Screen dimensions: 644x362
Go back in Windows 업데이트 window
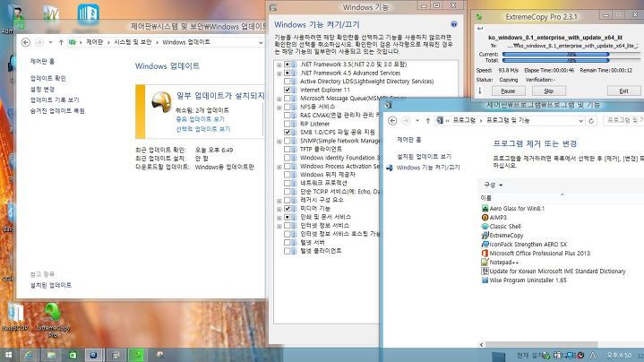coord(25,42)
